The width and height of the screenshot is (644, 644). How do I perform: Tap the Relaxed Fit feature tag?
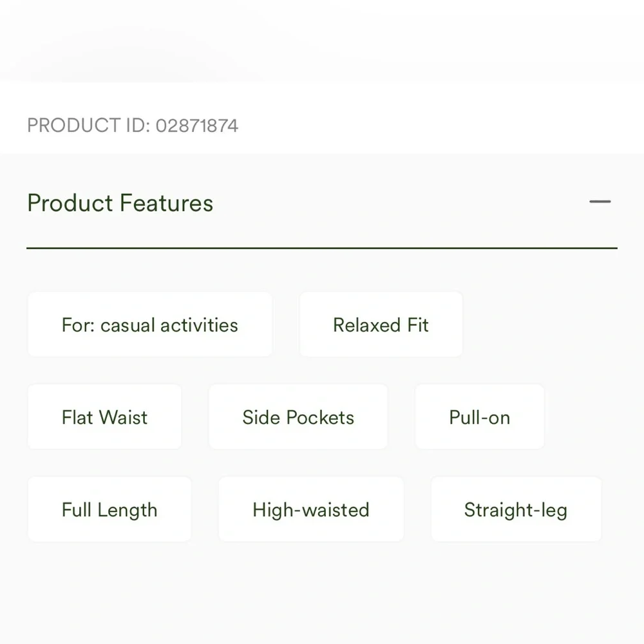coord(381,325)
